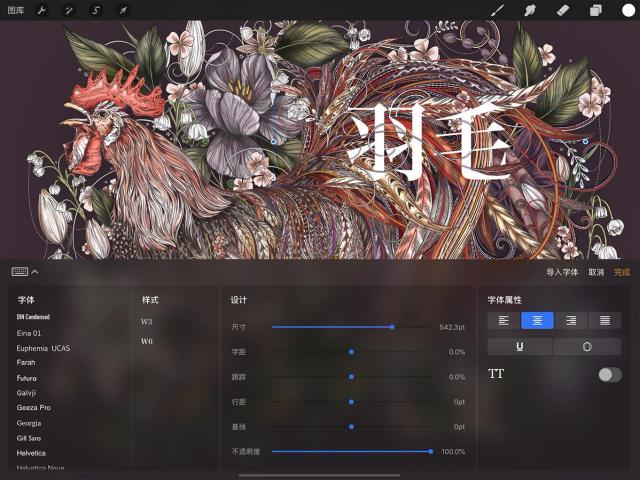Click Done (完成) button

point(622,272)
